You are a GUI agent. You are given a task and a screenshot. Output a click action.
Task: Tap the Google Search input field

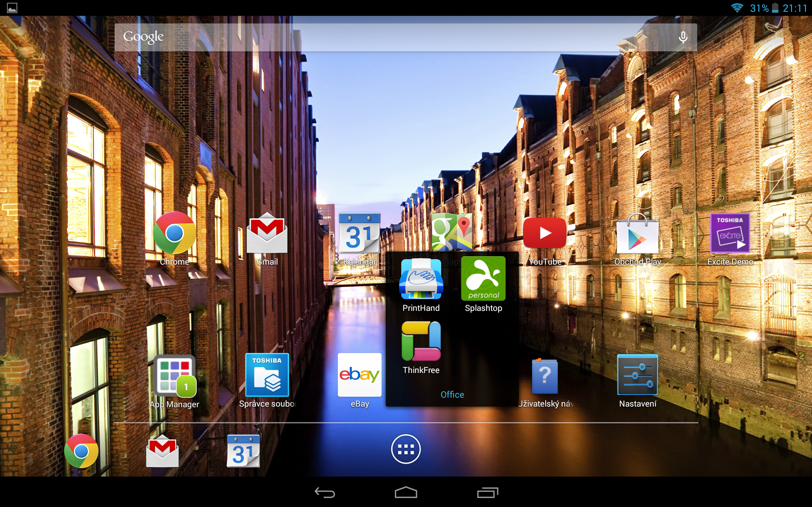[406, 36]
